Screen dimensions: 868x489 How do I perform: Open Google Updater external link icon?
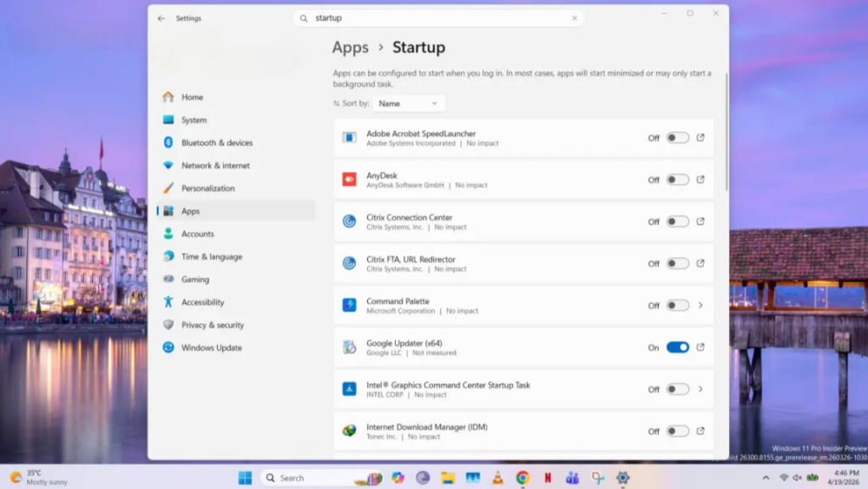pos(700,347)
